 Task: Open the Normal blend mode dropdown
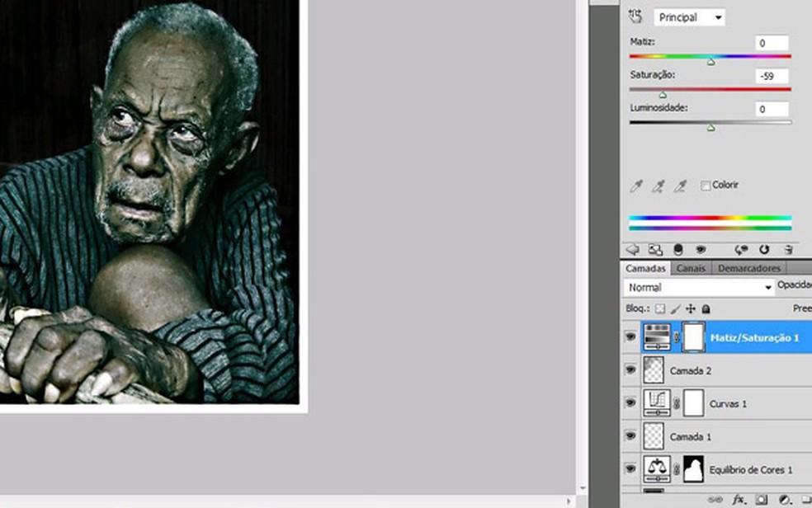click(698, 288)
